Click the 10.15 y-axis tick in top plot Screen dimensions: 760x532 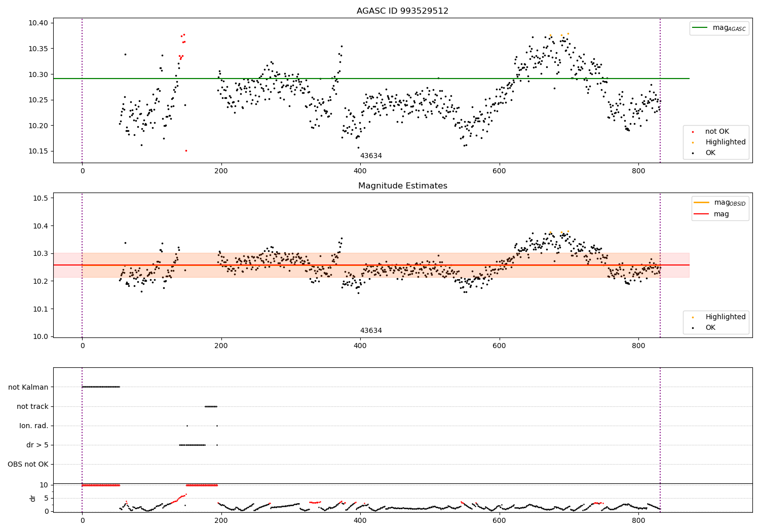(x=38, y=151)
